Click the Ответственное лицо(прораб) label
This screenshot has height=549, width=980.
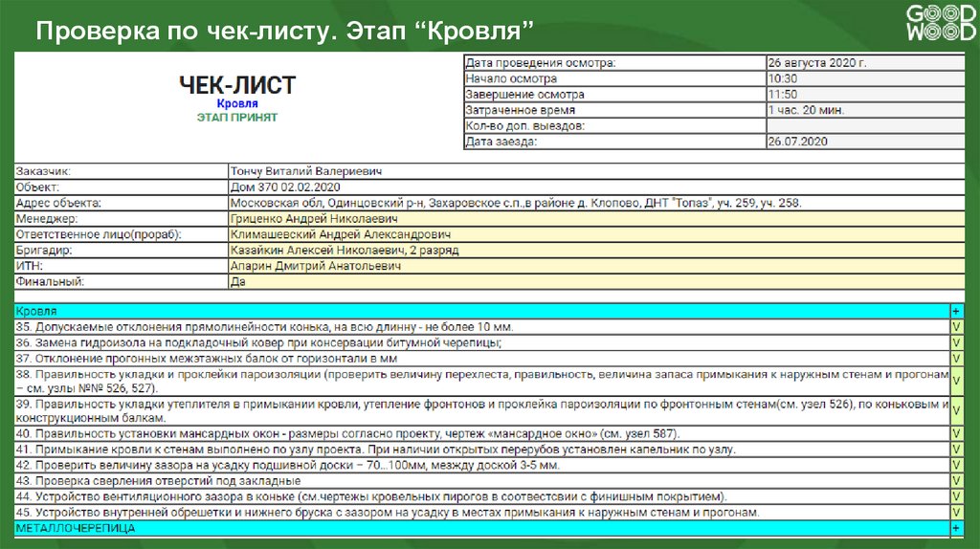tap(99, 234)
